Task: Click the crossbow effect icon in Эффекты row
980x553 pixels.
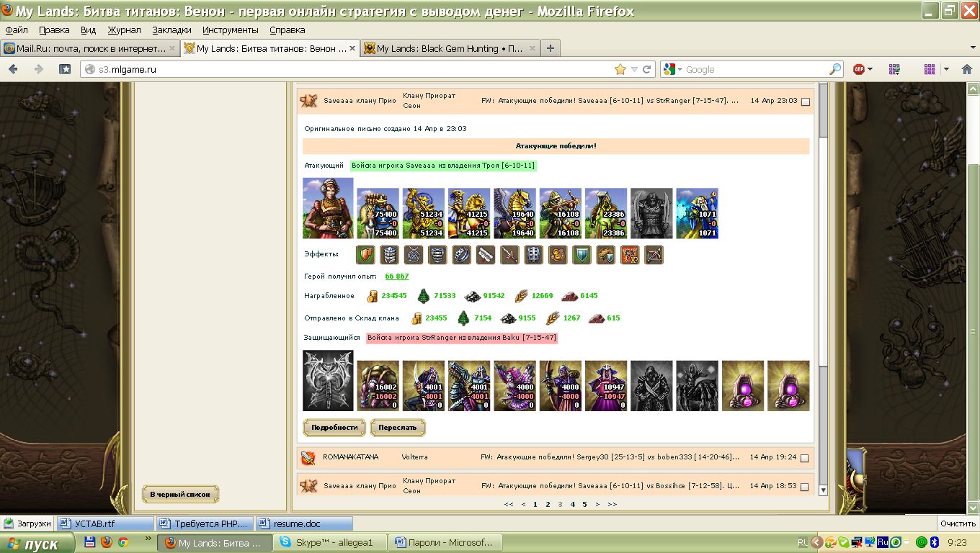Action: 653,255
